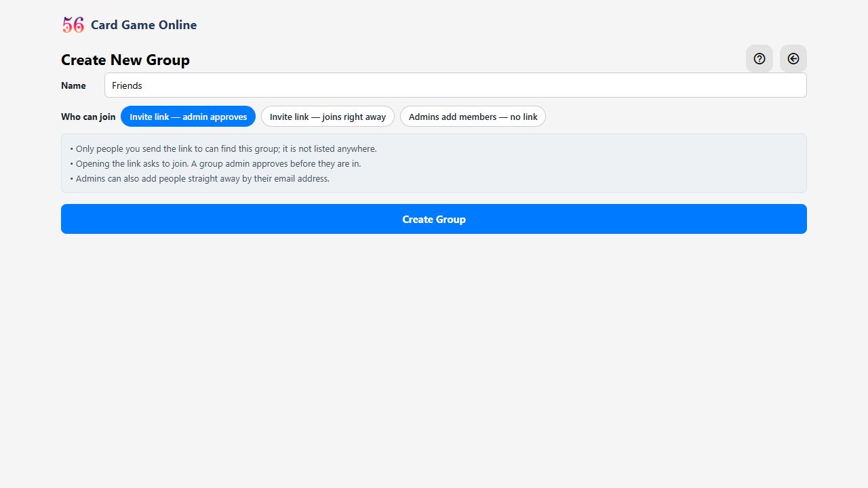Viewport: 868px width, 488px height.
Task: Click the "Who can join" label
Action: [88, 117]
